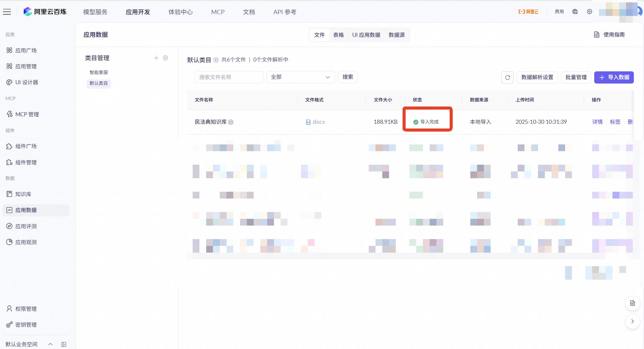Click the floating document icon button
The height and width of the screenshot is (349, 644).
(632, 303)
